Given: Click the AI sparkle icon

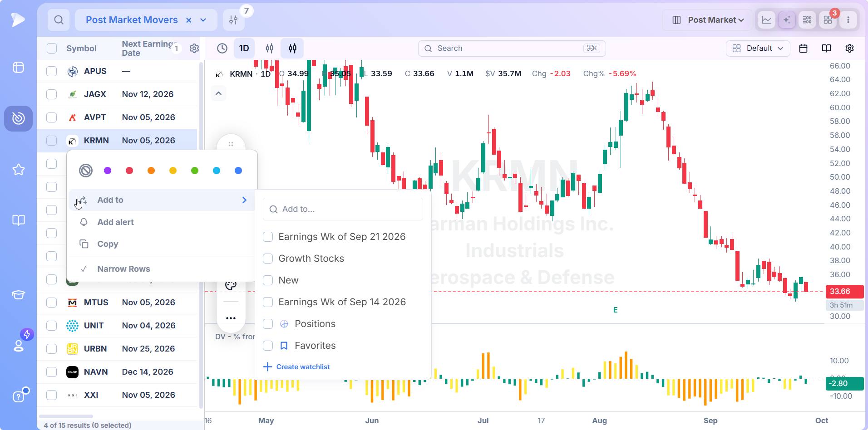Looking at the screenshot, I should tap(787, 20).
